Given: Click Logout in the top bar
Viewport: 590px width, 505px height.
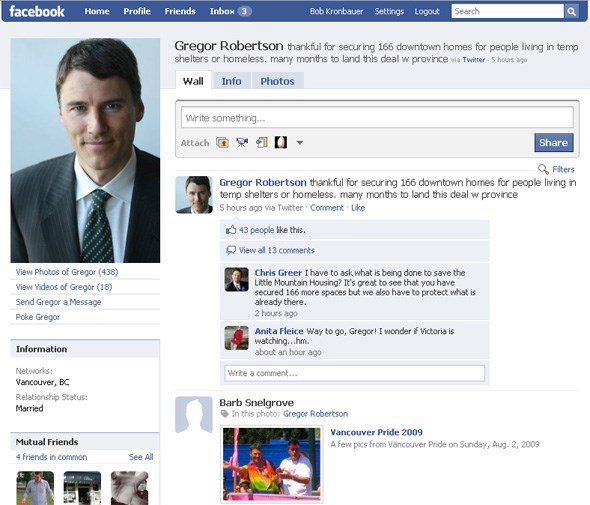Looking at the screenshot, I should [x=427, y=11].
